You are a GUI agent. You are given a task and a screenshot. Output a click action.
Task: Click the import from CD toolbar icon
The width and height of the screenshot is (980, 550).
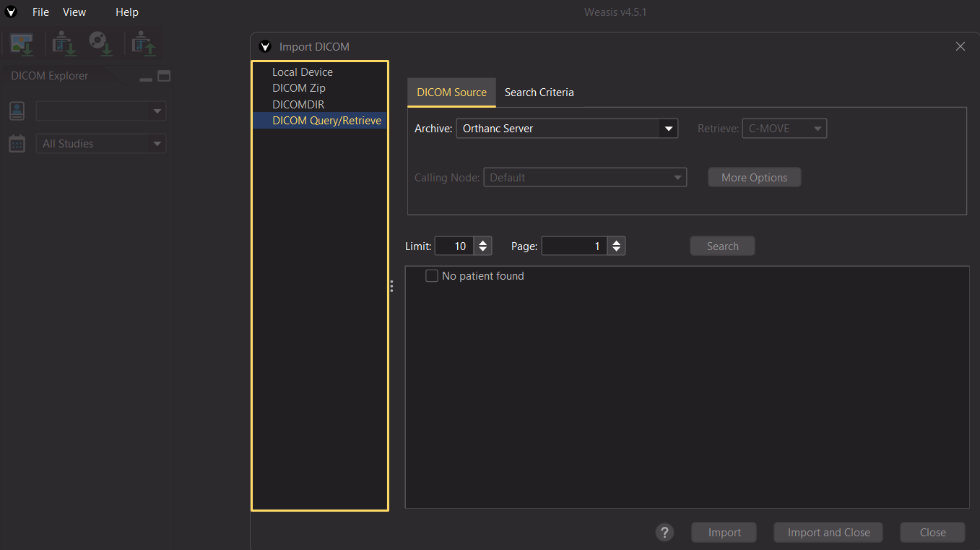pyautogui.click(x=100, y=43)
